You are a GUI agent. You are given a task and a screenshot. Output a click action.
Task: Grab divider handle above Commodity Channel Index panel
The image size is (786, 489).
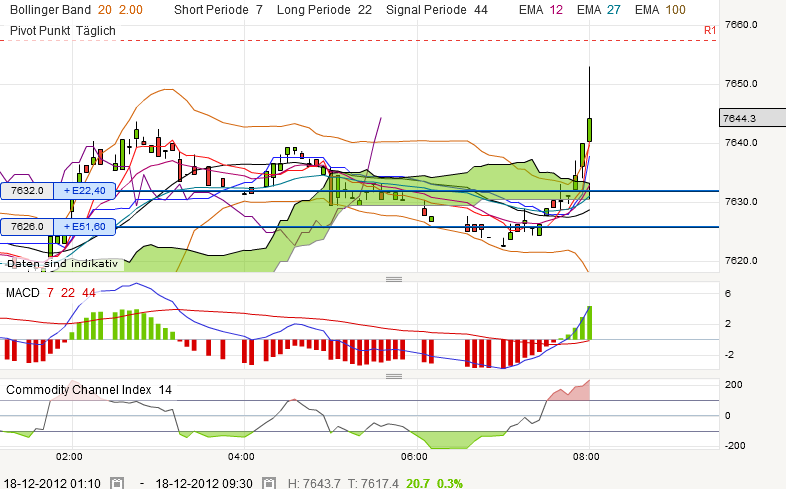tap(394, 376)
